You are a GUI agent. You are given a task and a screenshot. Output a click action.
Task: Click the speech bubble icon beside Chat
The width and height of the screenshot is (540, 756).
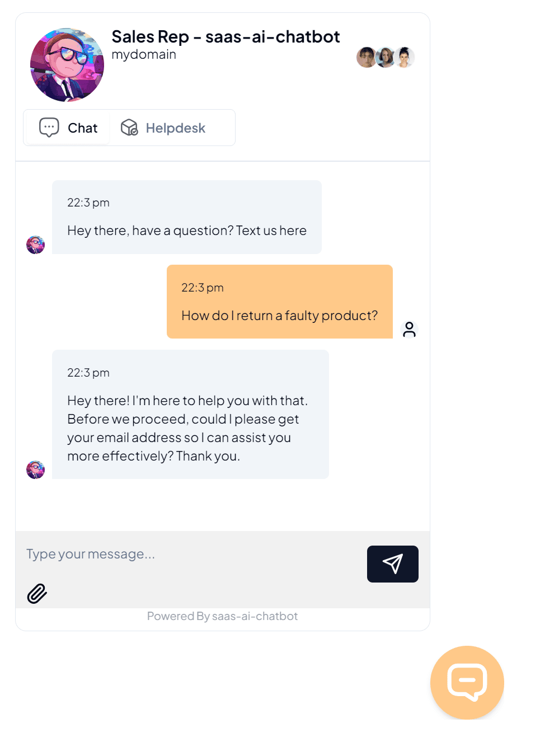tap(50, 127)
